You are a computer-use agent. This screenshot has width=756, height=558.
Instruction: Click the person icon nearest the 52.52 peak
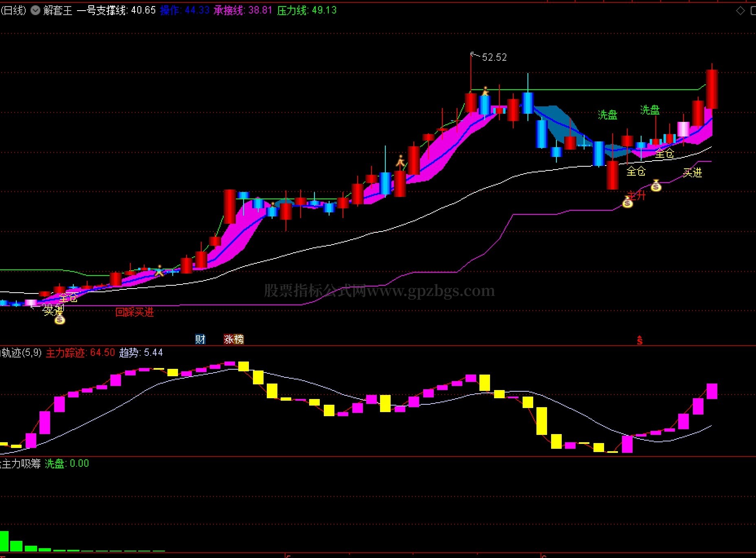(x=485, y=91)
